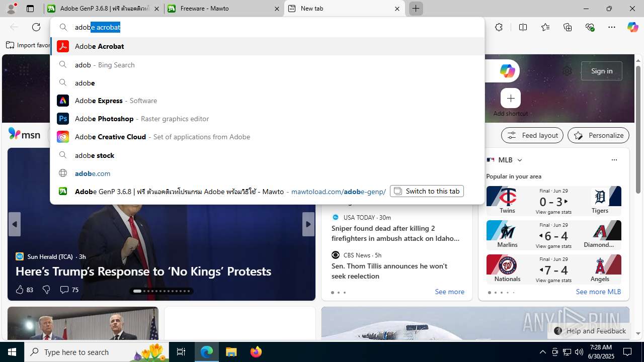Screen dimensions: 644x362
Task: Open the Extensions puzzle icon
Action: pos(499,27)
